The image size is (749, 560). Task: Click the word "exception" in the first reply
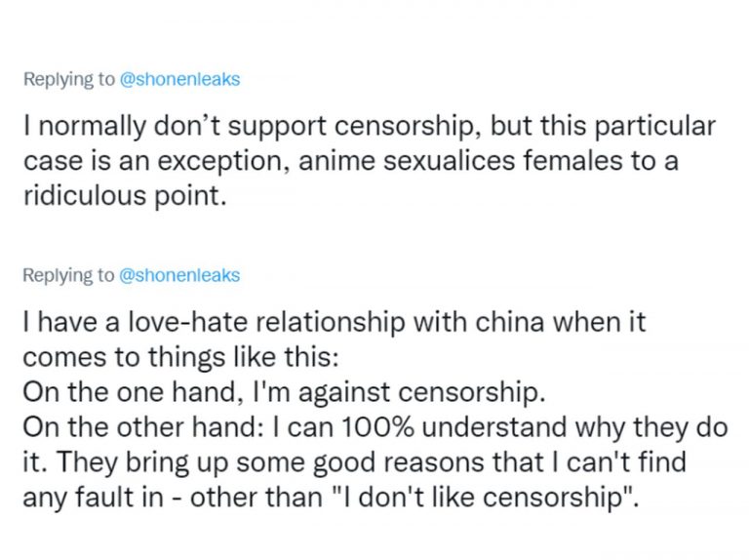(204, 161)
